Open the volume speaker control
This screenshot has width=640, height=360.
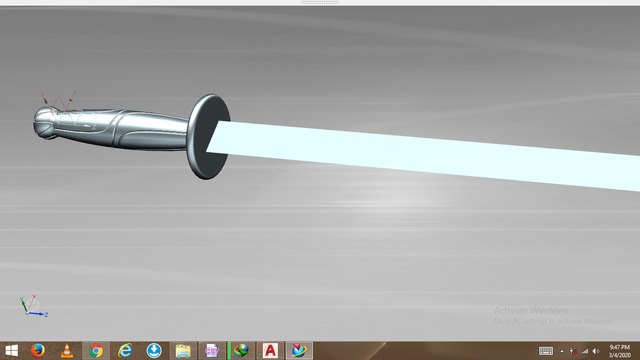pos(596,351)
